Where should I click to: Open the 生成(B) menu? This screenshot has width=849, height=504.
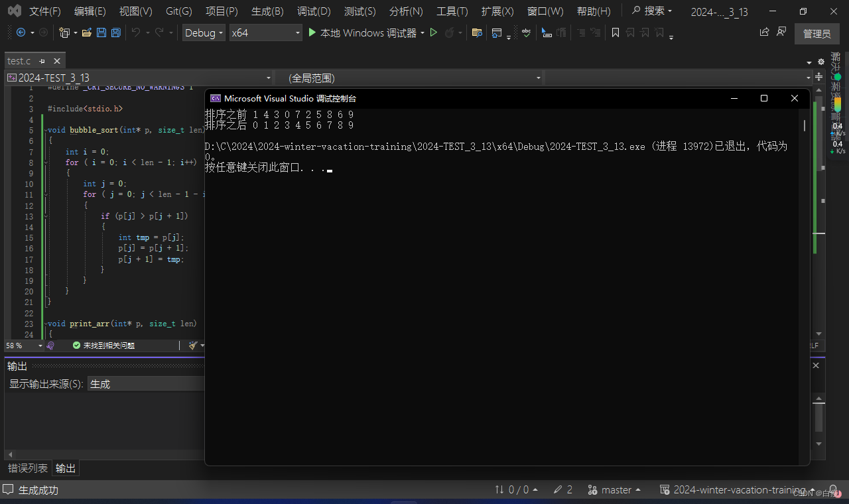tap(267, 11)
